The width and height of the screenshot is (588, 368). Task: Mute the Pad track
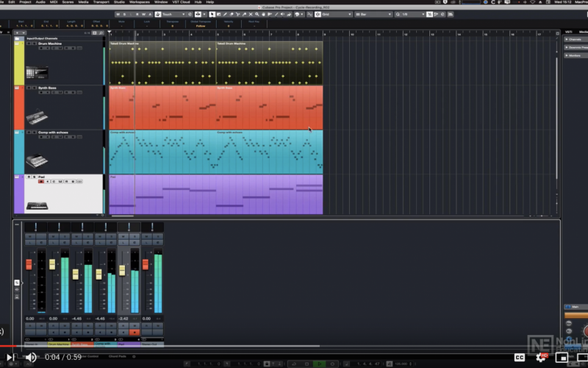coord(29,177)
